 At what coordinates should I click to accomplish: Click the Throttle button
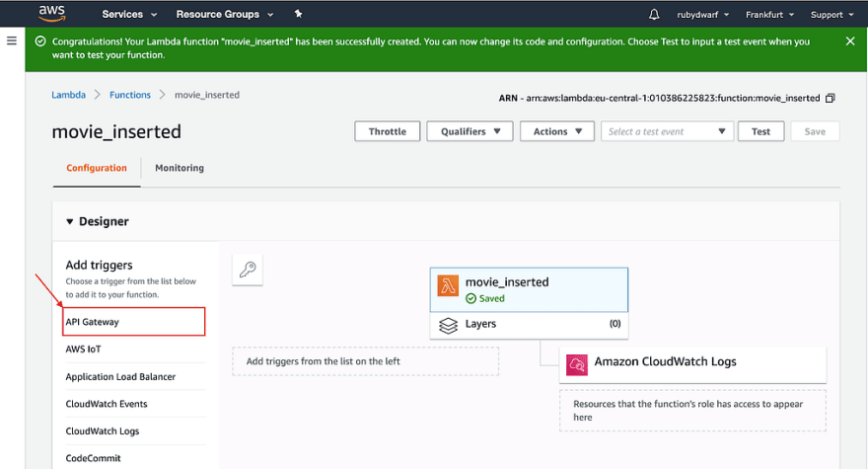(x=388, y=131)
